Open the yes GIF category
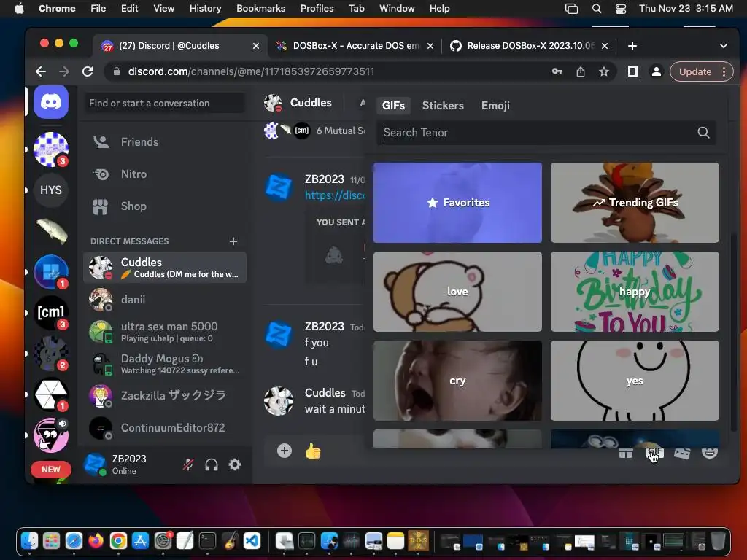The image size is (747, 560). (x=635, y=381)
